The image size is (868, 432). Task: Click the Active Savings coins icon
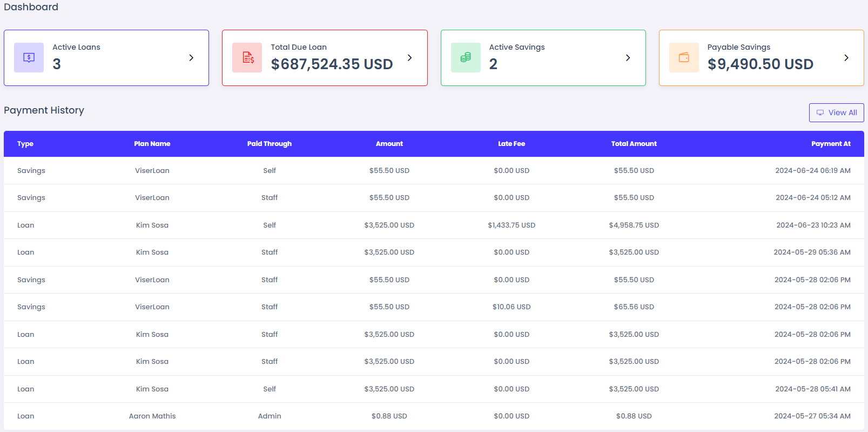(x=466, y=58)
